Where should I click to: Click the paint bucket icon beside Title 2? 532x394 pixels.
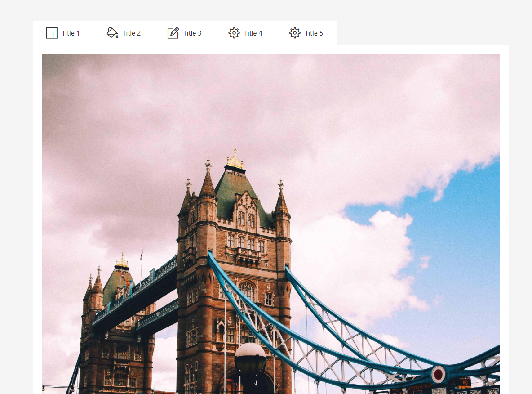(x=112, y=33)
